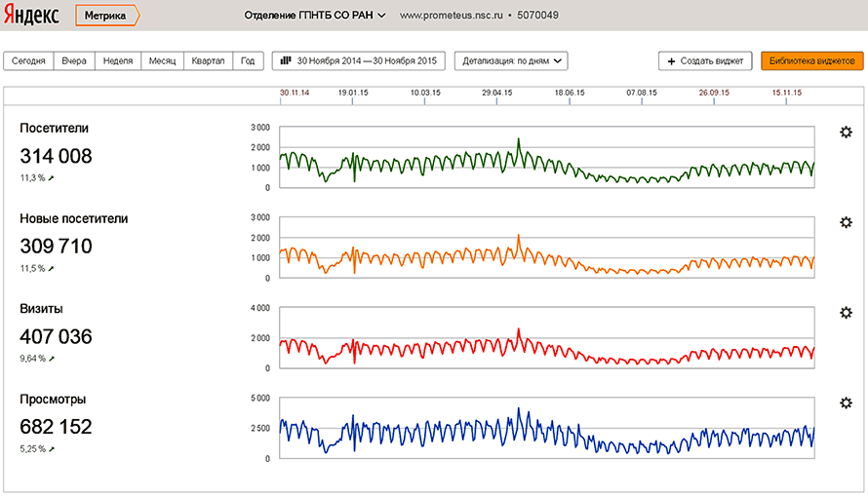This screenshot has height=497, width=868.
Task: Click the 314 008 visitors total
Action: pos(56,156)
